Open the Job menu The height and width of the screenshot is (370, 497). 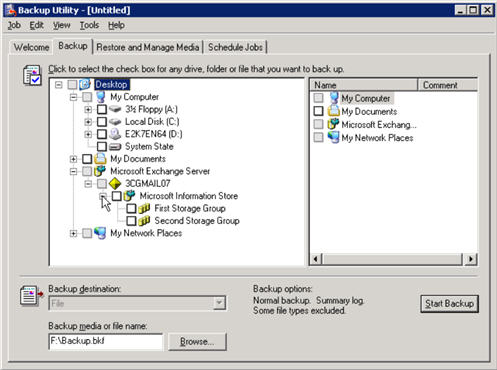[14, 25]
